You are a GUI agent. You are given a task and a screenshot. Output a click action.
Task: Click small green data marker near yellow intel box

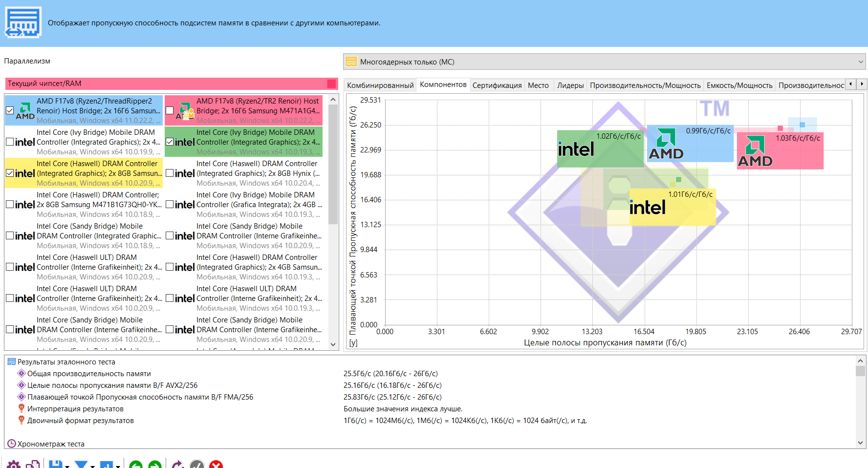point(678,179)
